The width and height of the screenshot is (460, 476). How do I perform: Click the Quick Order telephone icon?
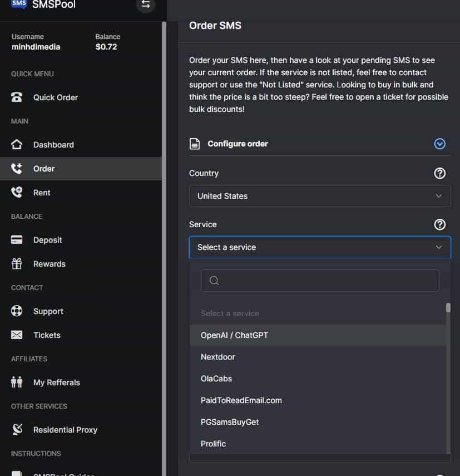click(16, 97)
